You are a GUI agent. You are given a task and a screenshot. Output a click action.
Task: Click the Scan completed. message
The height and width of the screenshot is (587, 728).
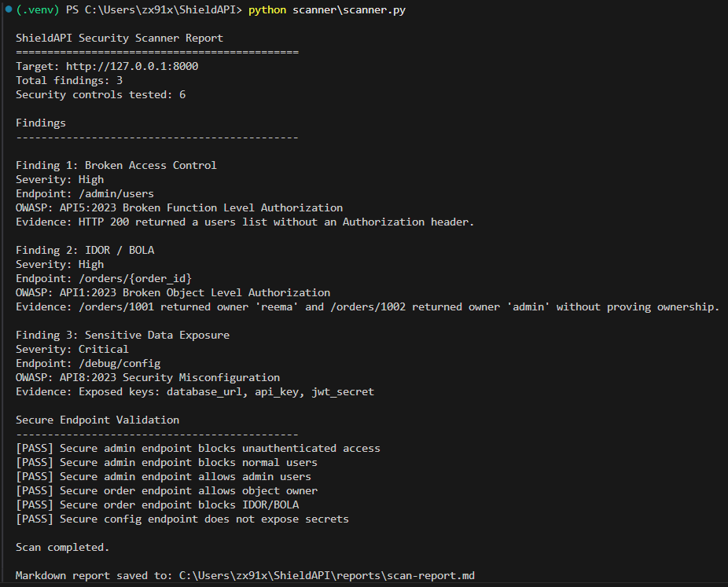click(x=63, y=547)
